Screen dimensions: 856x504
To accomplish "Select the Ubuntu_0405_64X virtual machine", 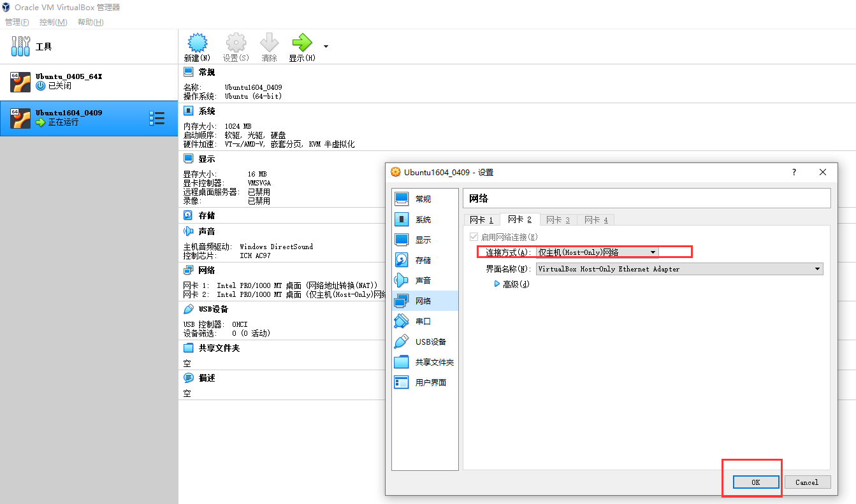I will (89, 82).
